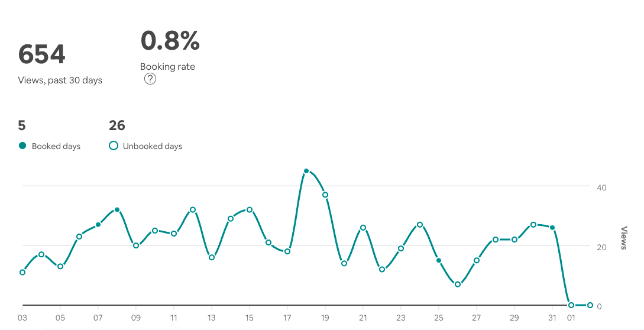Click the Unbooked days legend label
This screenshot has height=330, width=644.
click(x=153, y=146)
